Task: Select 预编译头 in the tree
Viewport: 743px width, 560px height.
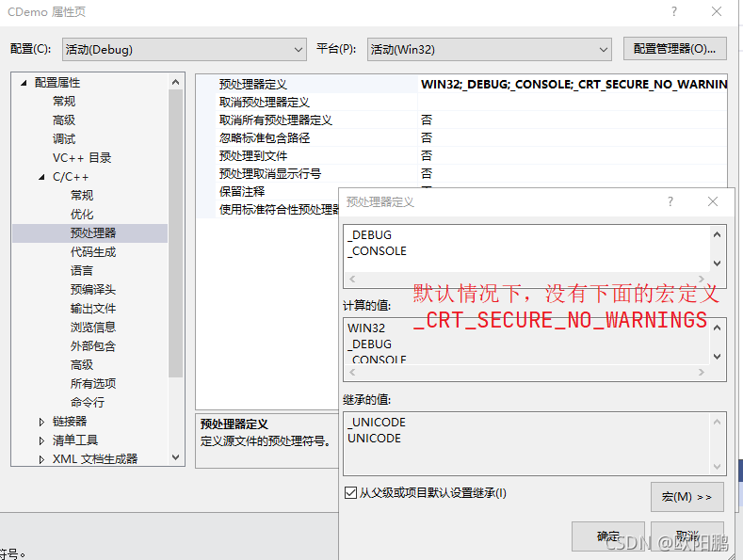Action: pos(93,290)
